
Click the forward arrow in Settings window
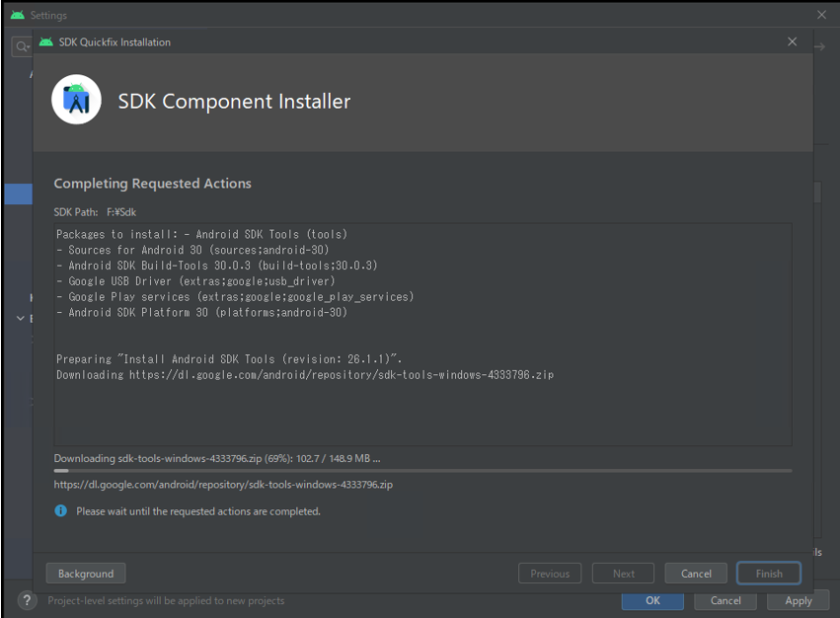click(x=819, y=47)
